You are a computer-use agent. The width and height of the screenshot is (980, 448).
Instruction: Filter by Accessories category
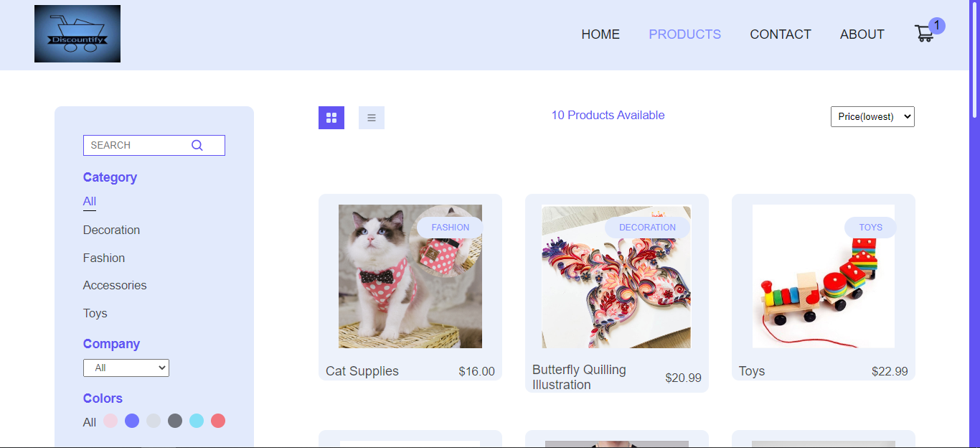click(x=115, y=285)
